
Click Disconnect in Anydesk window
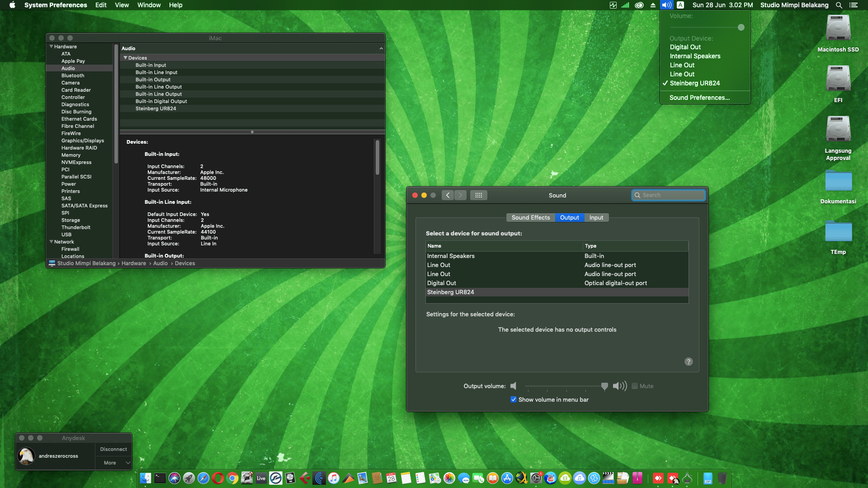coord(113,449)
